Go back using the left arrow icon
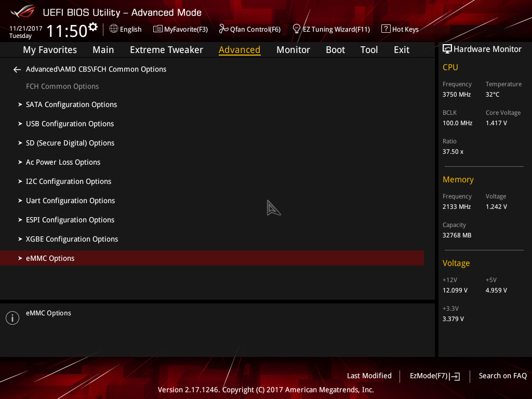The image size is (532, 399). pos(17,70)
